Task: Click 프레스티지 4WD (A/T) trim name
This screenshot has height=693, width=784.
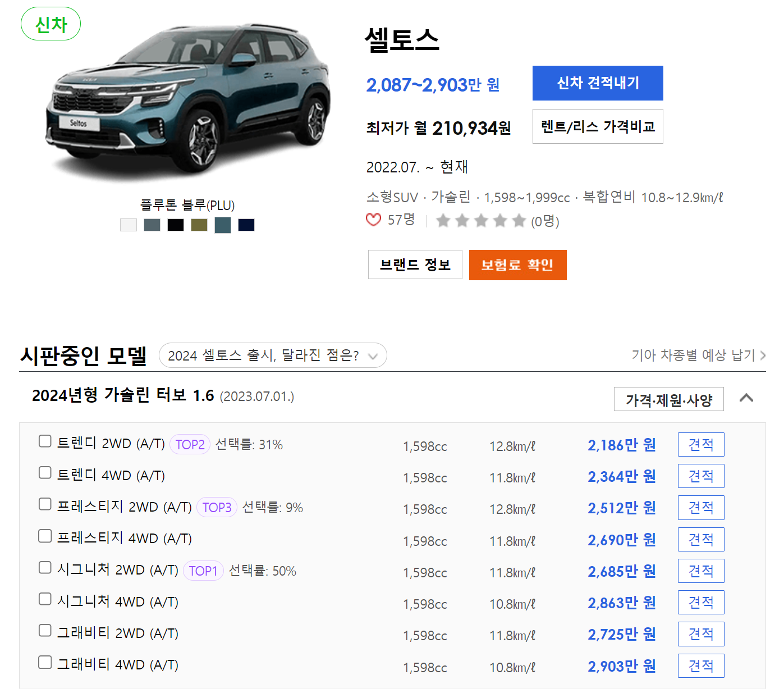Action: click(x=125, y=539)
